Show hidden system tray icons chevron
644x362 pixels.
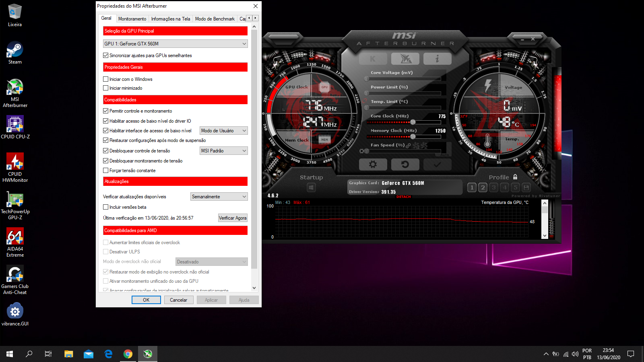[546, 354]
